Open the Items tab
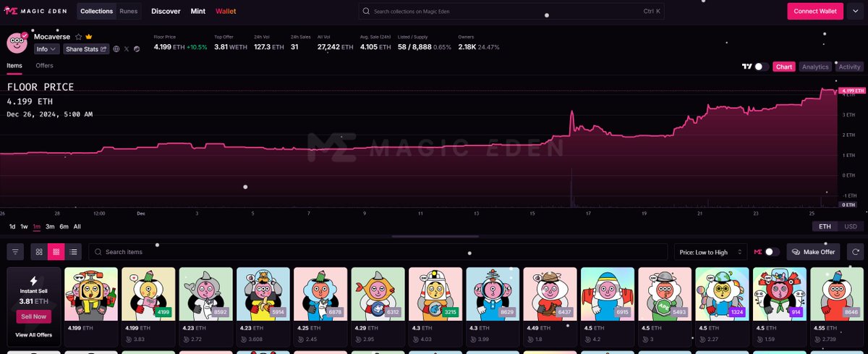The image size is (868, 354). [x=14, y=66]
